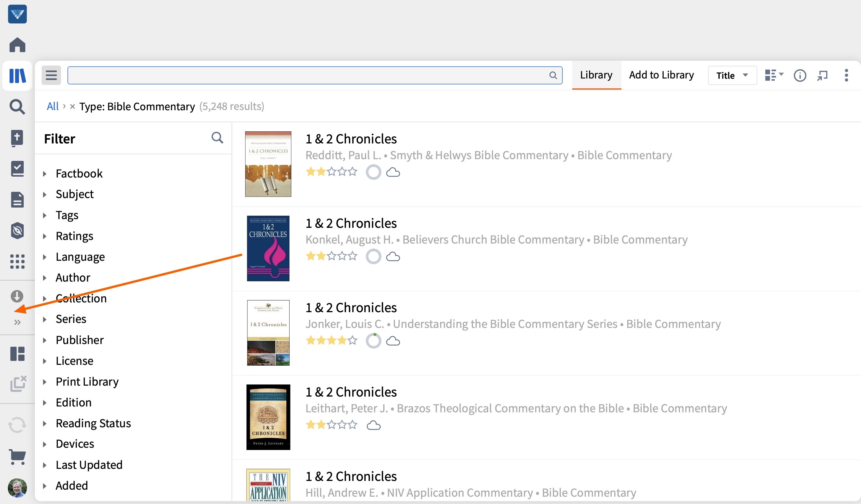Open the Tools grid icon
Image resolution: width=861 pixels, height=504 pixels.
tap(17, 261)
